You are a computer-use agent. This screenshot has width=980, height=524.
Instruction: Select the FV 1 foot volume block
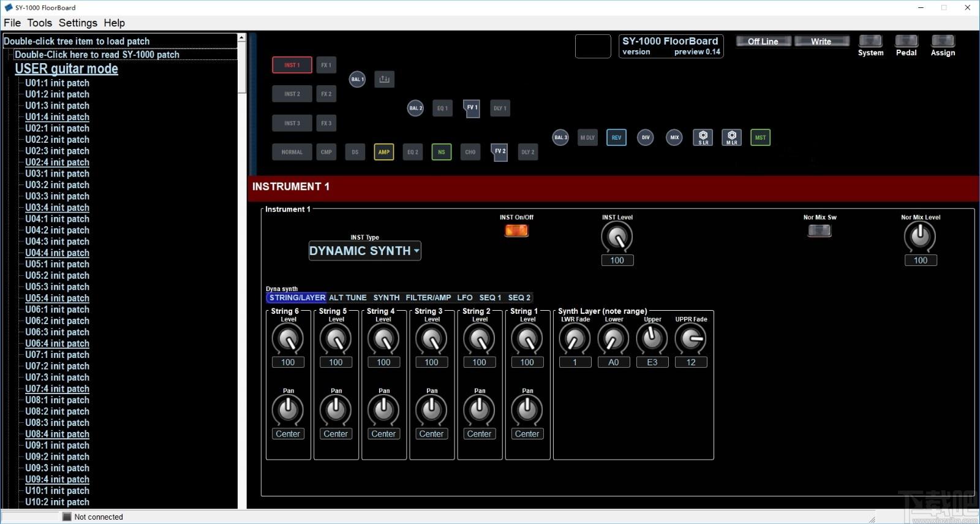[x=472, y=108]
